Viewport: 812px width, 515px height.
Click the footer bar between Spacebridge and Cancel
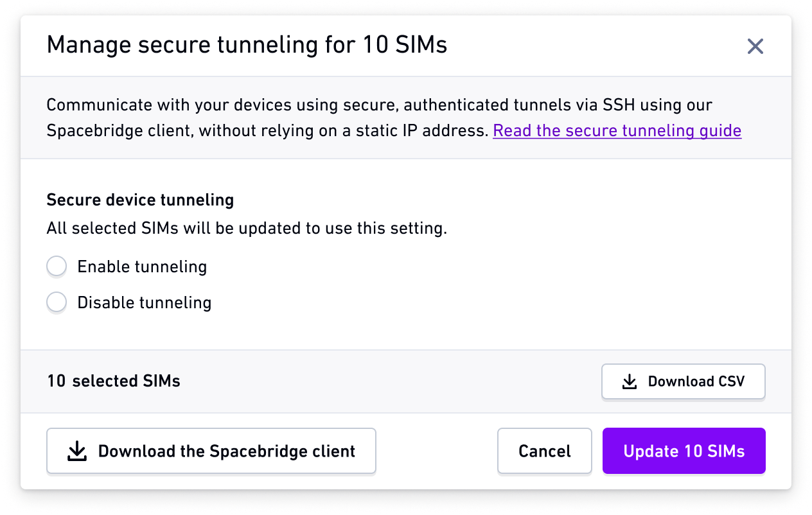click(437, 451)
